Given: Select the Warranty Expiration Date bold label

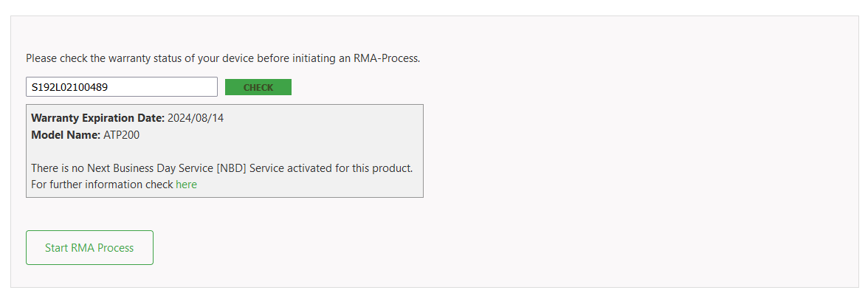Looking at the screenshot, I should point(98,118).
